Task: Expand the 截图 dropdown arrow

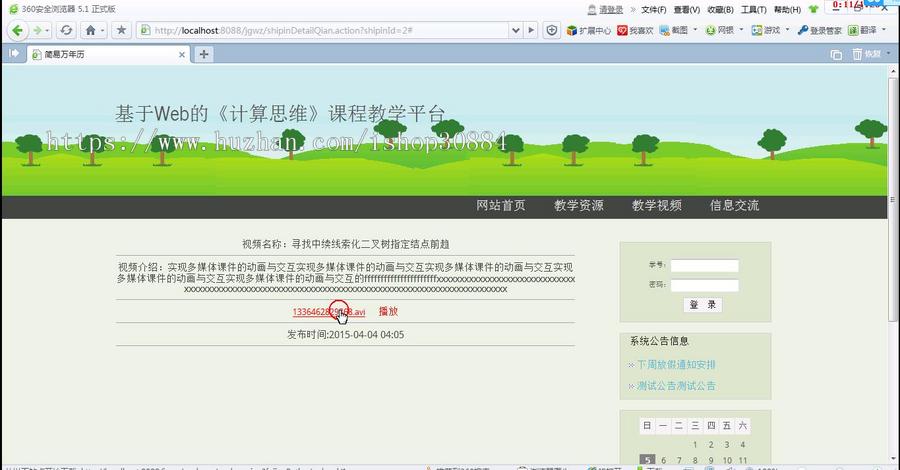Action: [695, 30]
